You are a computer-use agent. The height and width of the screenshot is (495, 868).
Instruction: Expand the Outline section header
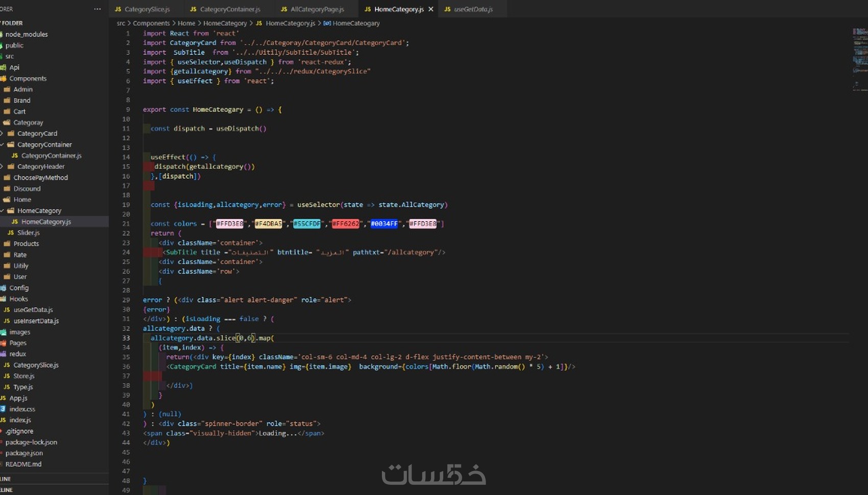54,479
